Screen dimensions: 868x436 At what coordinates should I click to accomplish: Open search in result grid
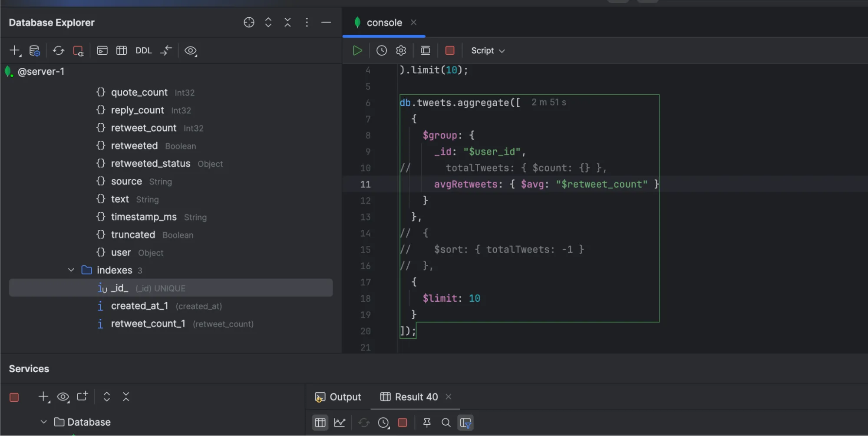[x=446, y=423]
